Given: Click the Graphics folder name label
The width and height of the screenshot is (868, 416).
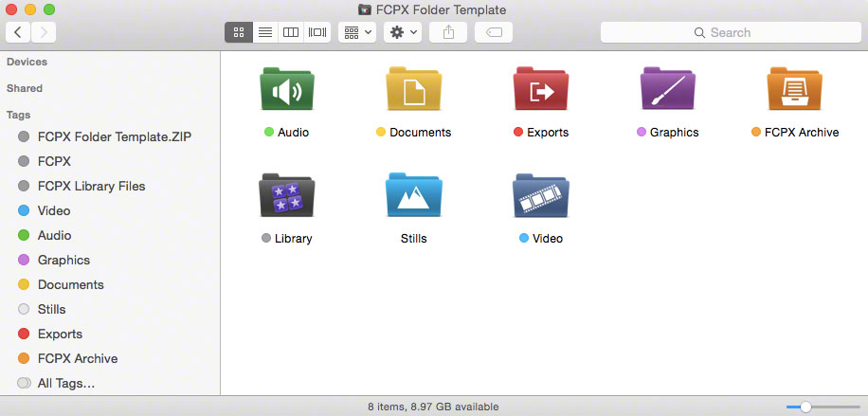Looking at the screenshot, I should (x=675, y=133).
